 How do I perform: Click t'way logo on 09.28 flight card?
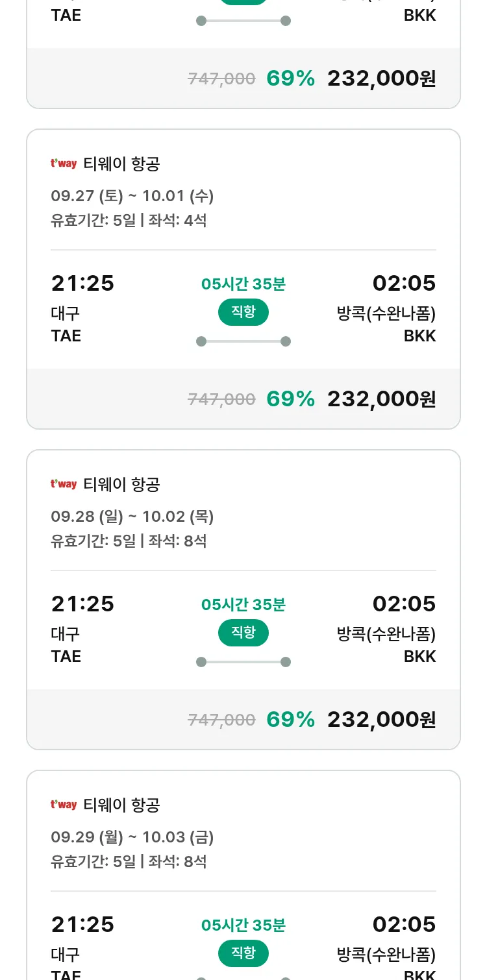pos(64,484)
